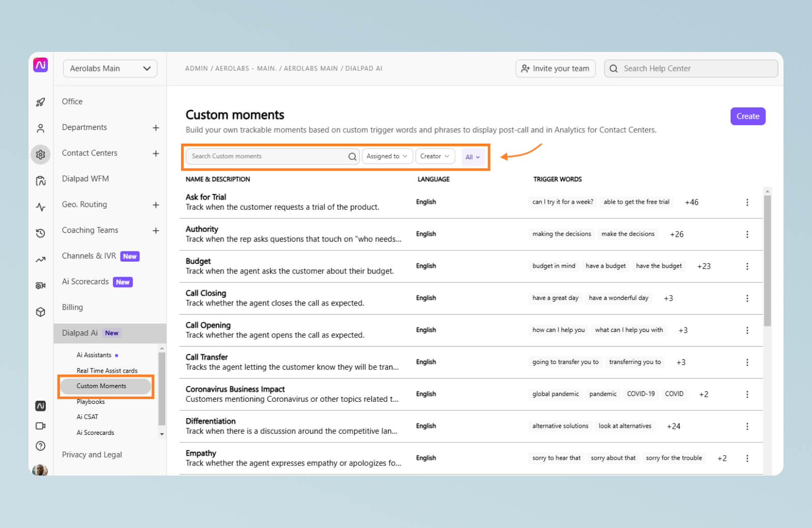Screen dimensions: 812x528
Task: Click the Create button
Action: coord(748,116)
